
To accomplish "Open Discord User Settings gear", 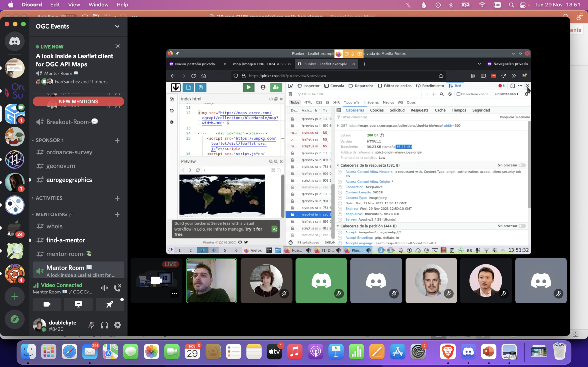I will (x=118, y=325).
